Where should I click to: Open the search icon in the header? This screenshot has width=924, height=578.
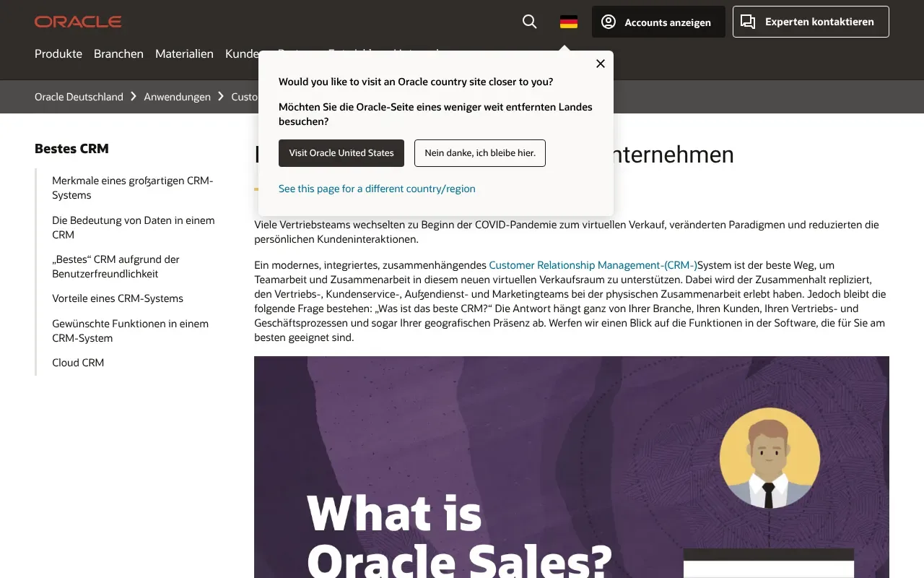point(529,22)
